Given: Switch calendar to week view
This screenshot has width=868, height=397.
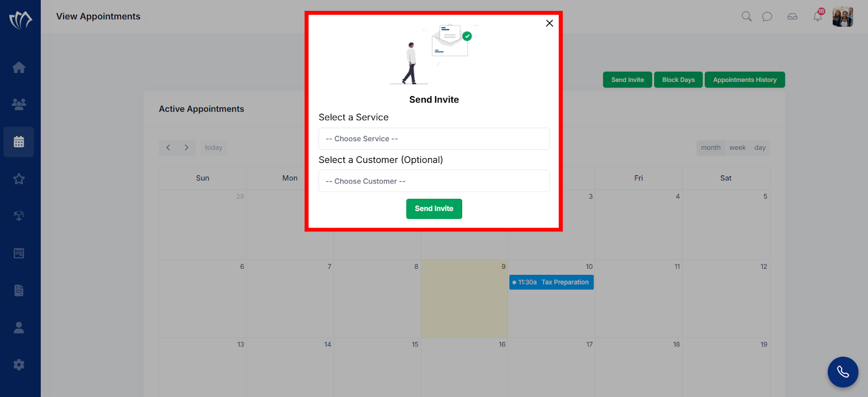Looking at the screenshot, I should (737, 148).
